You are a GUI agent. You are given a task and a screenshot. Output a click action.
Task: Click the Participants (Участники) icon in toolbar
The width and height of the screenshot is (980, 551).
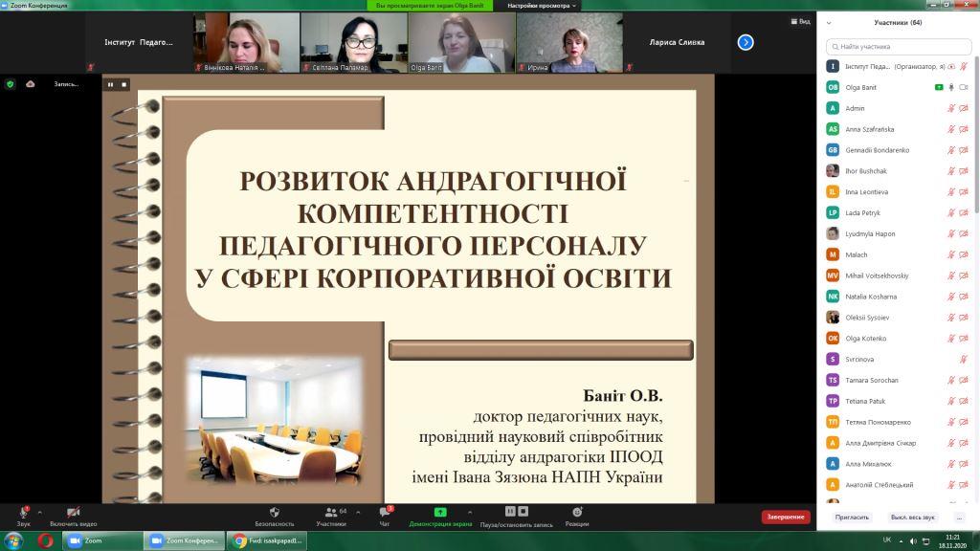pos(331,513)
